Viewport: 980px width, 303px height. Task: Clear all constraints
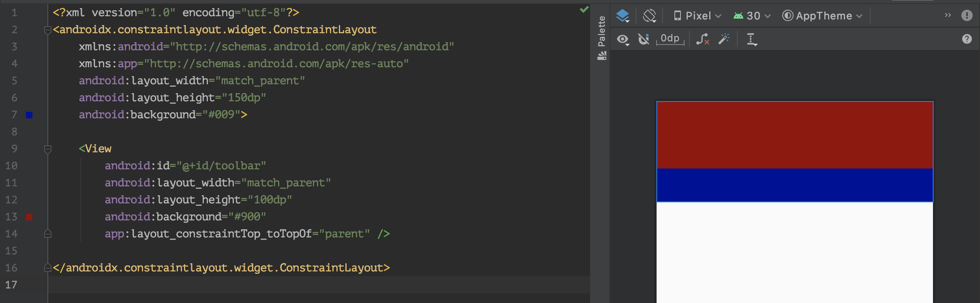[702, 39]
